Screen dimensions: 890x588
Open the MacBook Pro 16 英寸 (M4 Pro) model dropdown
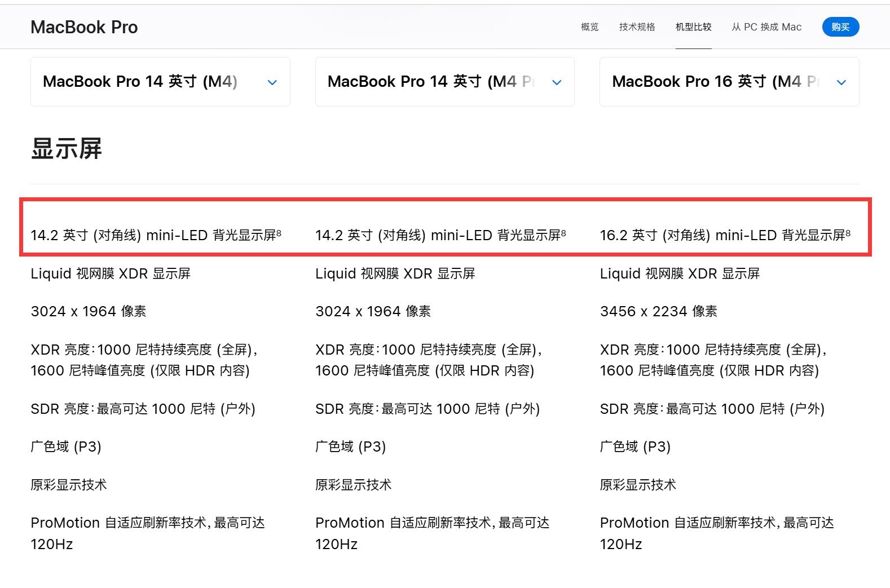(729, 82)
